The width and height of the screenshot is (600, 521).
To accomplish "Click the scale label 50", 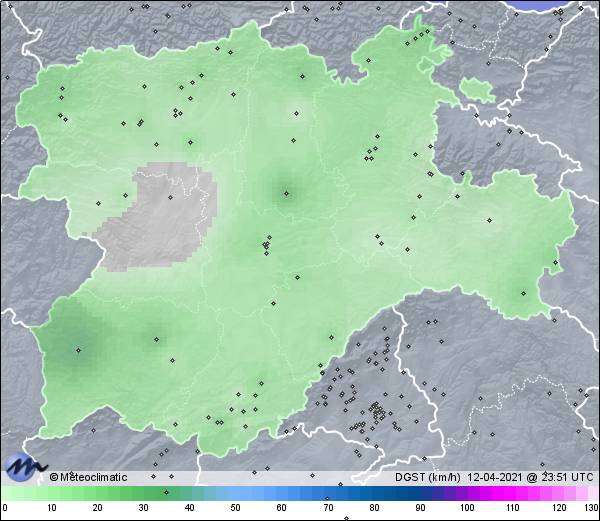I will coord(235,508).
